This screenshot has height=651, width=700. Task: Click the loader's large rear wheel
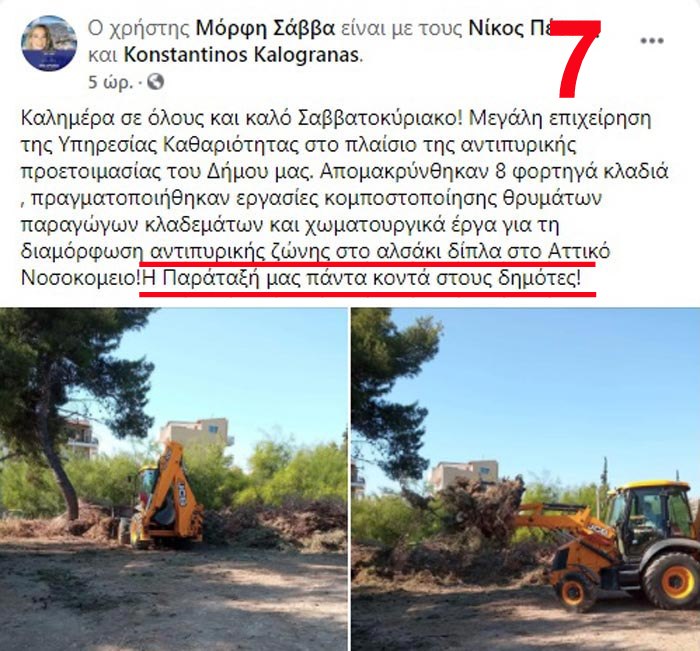click(x=673, y=580)
